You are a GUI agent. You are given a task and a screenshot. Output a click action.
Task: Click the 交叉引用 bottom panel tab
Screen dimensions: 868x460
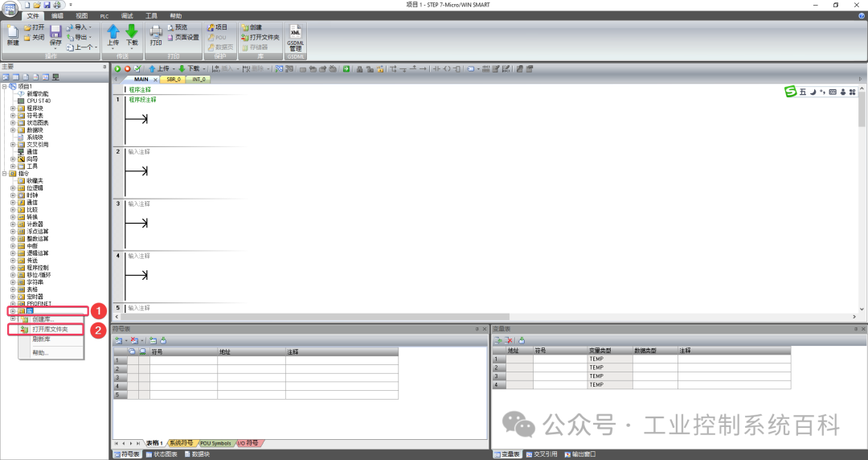[x=542, y=454]
